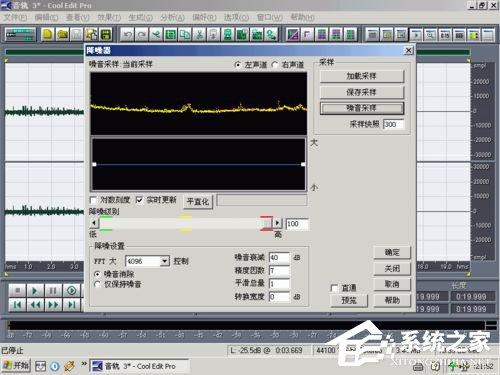Click the left control point on reduction graph
Image resolution: width=500 pixels, height=375 pixels.
click(95, 164)
